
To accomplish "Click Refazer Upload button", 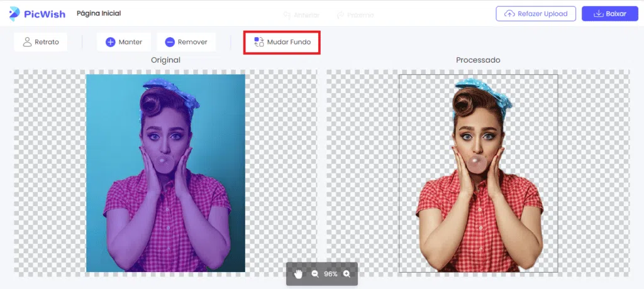I will (x=536, y=14).
